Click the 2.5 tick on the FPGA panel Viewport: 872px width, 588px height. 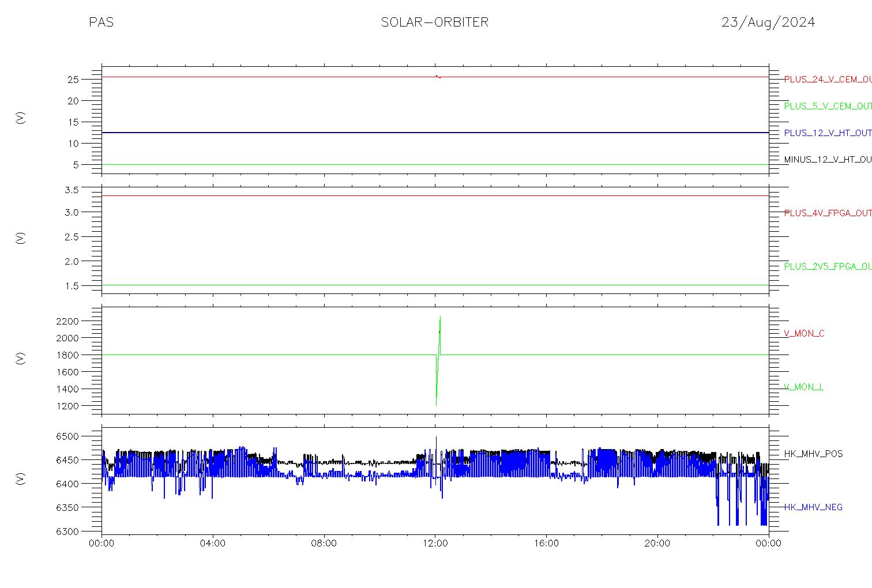[71, 237]
